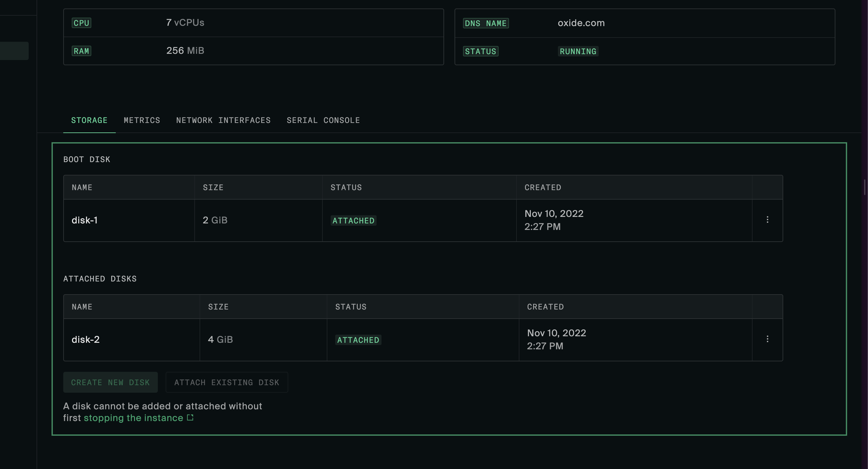Select the disk-1 name in the Boot Disk table
Viewport: 868px width, 469px height.
point(84,220)
